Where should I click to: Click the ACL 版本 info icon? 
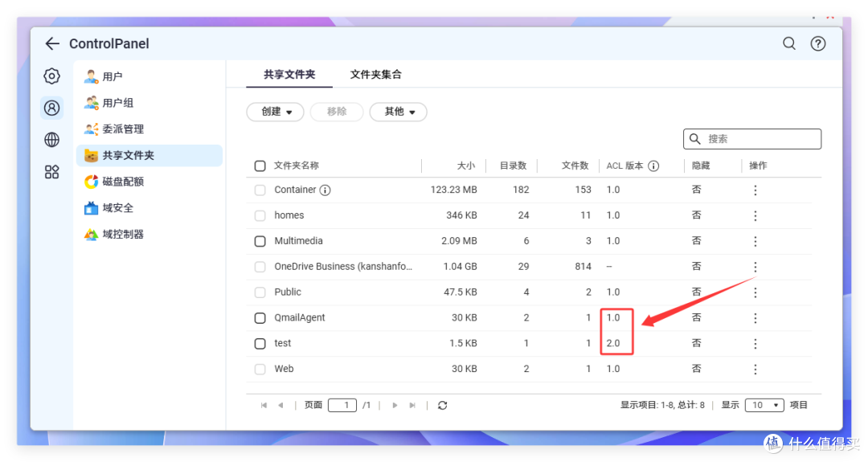pyautogui.click(x=653, y=166)
